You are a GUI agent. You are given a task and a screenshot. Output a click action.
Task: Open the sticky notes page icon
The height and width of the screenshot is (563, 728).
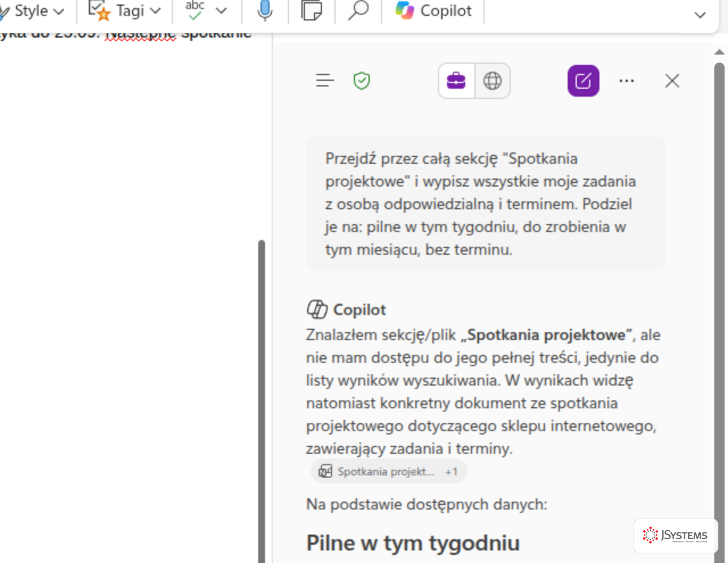pos(311,10)
